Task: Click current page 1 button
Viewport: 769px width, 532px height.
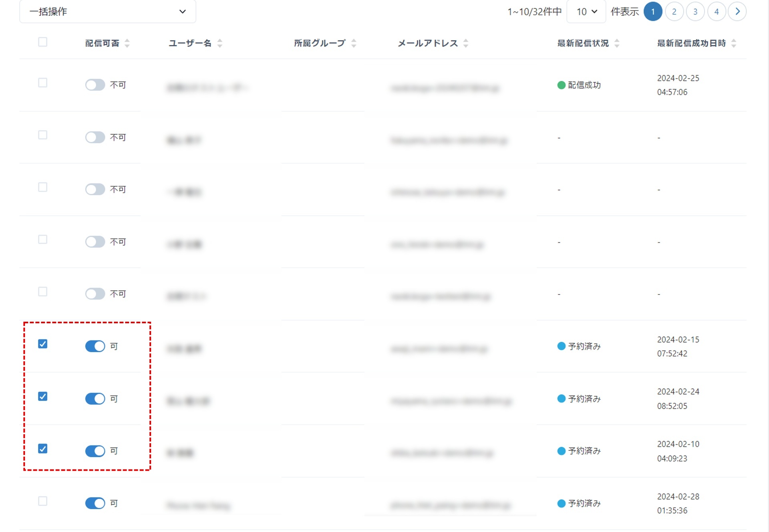Action: pos(653,12)
